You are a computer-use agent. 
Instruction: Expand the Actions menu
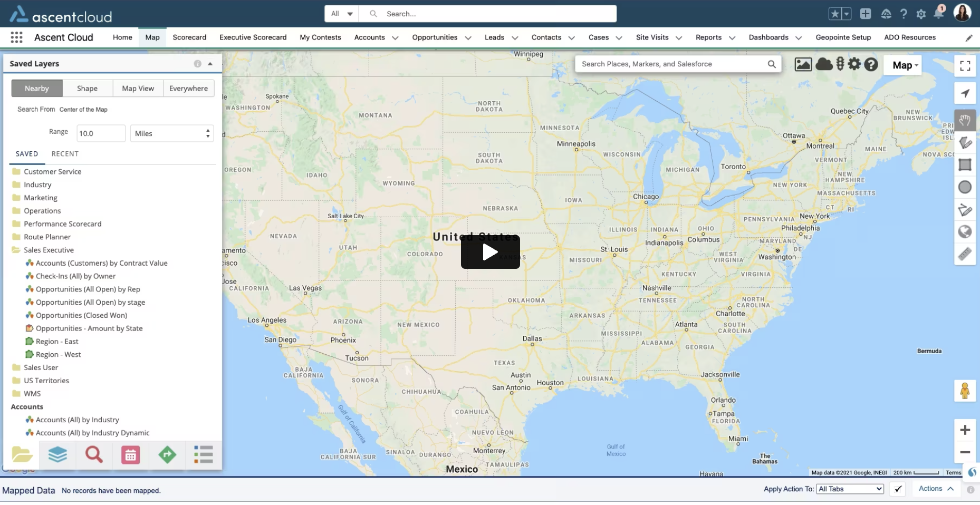click(936, 489)
